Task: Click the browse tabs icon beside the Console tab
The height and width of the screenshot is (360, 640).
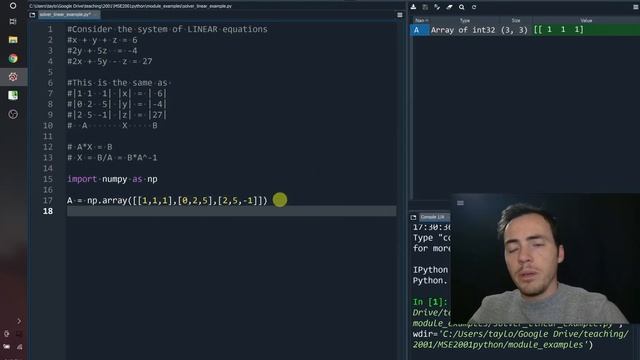Action: pyautogui.click(x=413, y=217)
